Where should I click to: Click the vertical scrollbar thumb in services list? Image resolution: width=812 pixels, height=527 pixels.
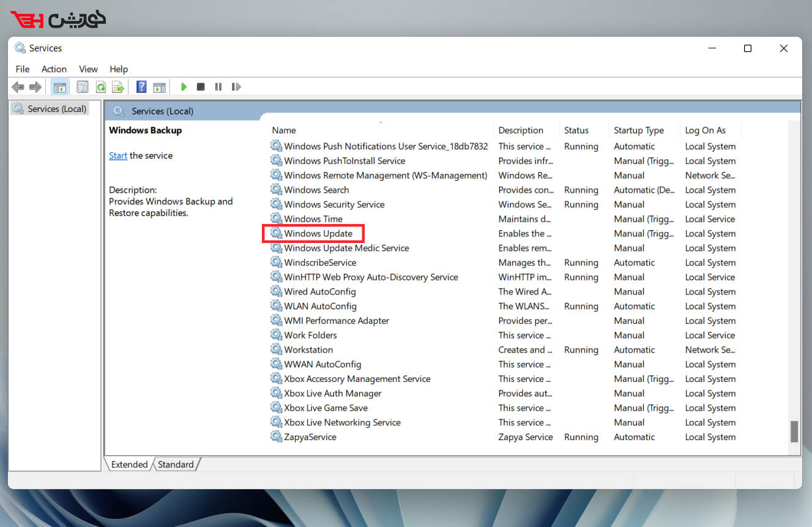pos(794,431)
